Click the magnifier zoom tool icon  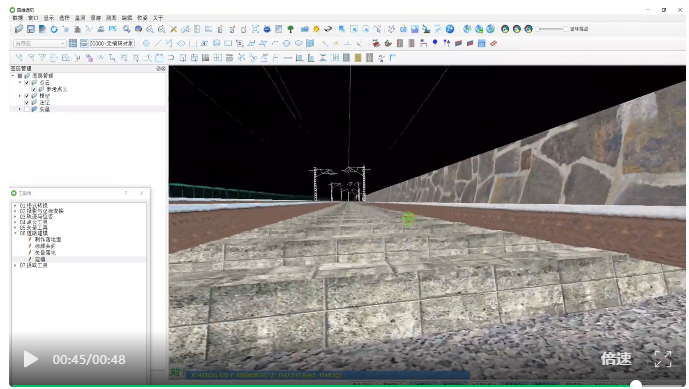coord(127,29)
